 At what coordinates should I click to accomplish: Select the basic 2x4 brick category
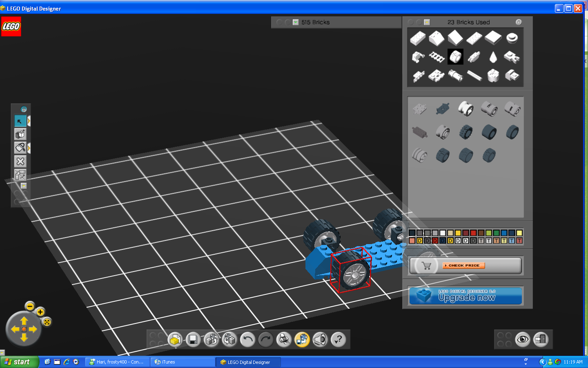[x=418, y=38]
